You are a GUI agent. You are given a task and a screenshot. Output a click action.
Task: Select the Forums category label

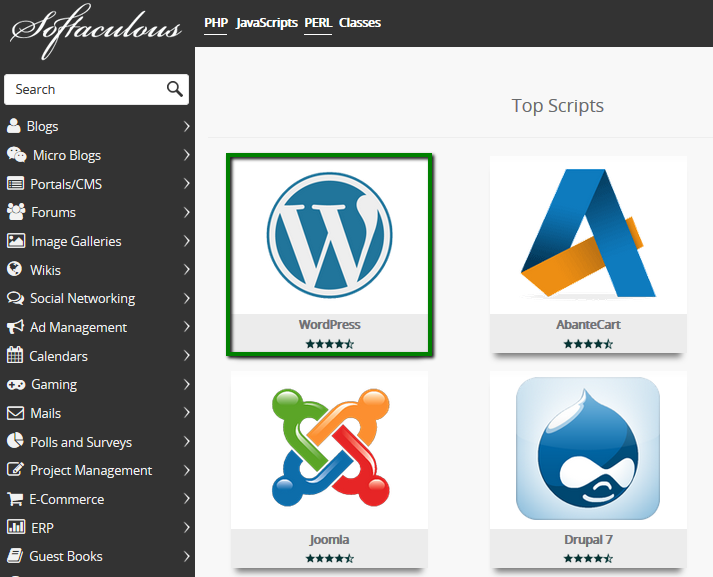[53, 212]
